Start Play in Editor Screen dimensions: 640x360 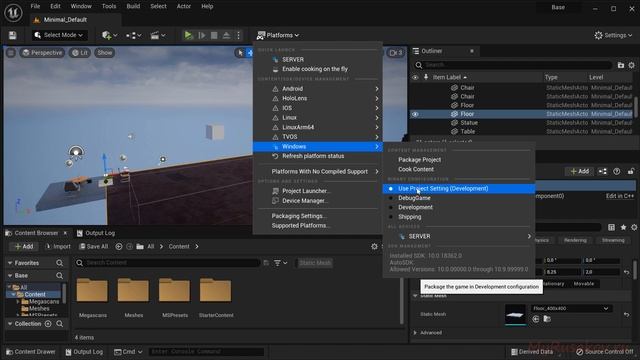(188, 35)
